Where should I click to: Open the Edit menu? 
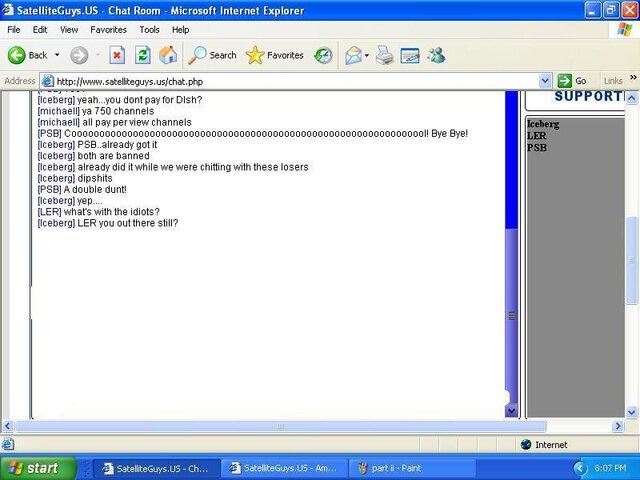pyautogui.click(x=40, y=30)
